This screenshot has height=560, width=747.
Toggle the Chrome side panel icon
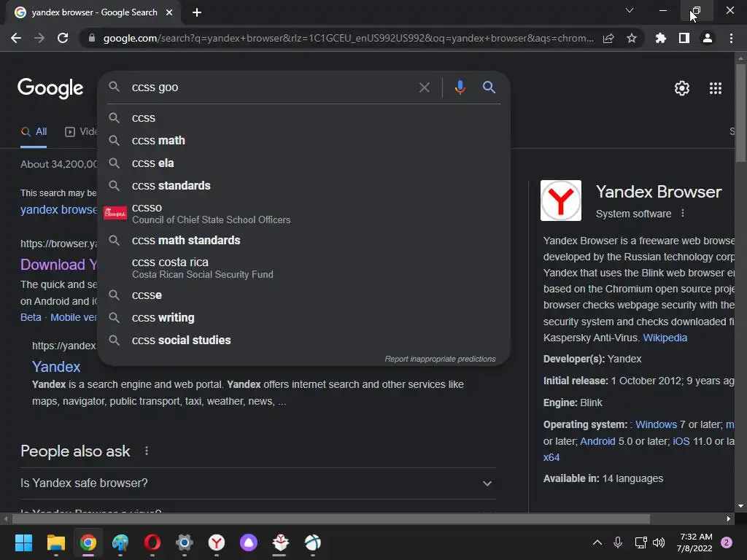(x=684, y=38)
